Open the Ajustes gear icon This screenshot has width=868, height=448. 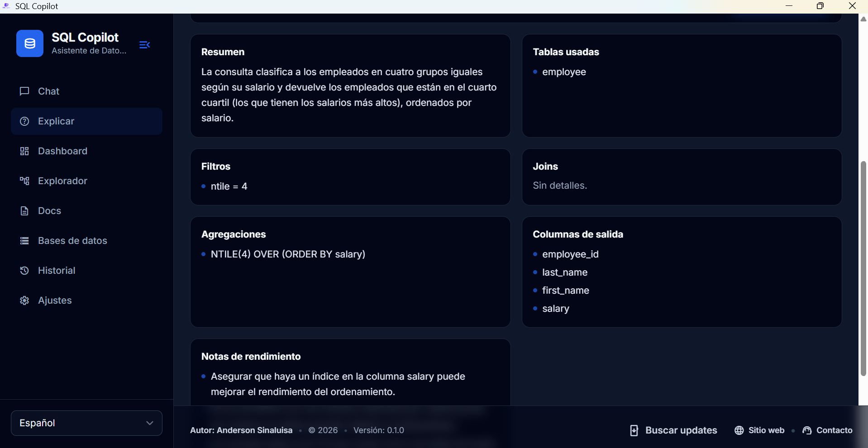(x=24, y=300)
